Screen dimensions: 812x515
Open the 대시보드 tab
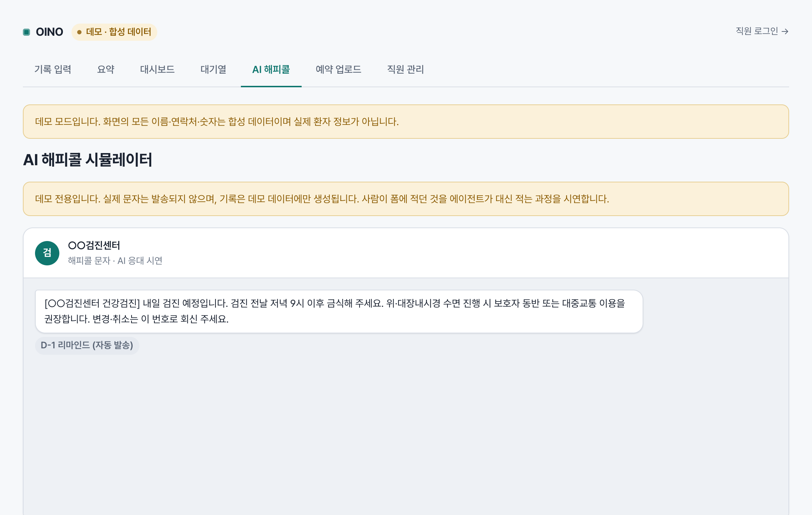pos(157,69)
